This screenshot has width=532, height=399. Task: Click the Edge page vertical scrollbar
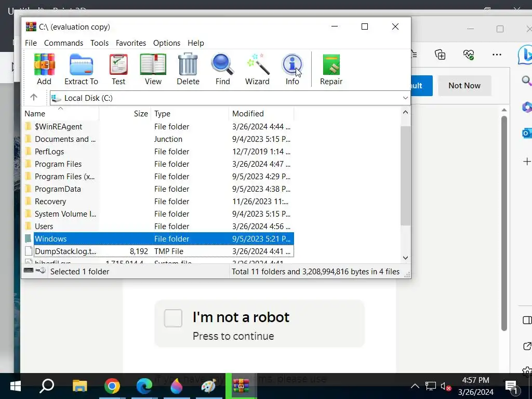click(x=504, y=223)
